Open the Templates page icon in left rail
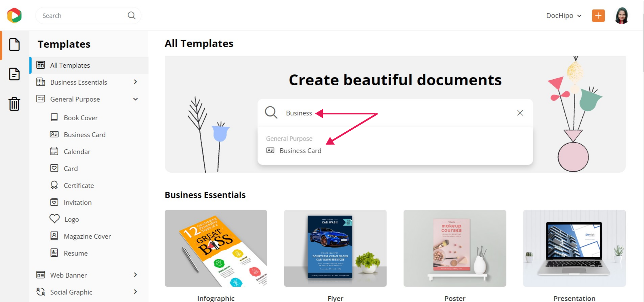Screen dimensions: 644x302 (x=14, y=44)
